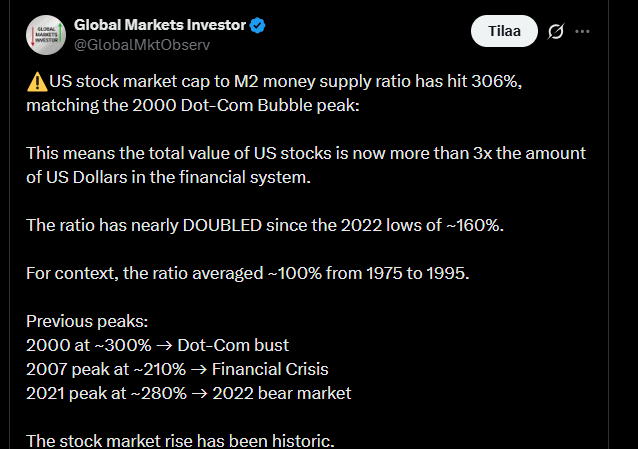Screen dimensions: 638x449
Task: Click the "2007 peak" Financial Crisis line
Action: [177, 370]
